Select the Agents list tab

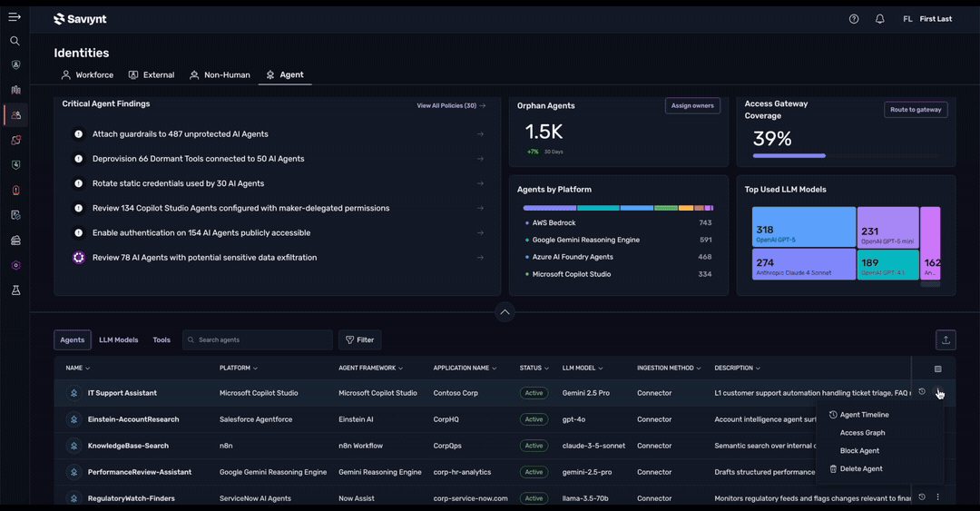point(73,340)
